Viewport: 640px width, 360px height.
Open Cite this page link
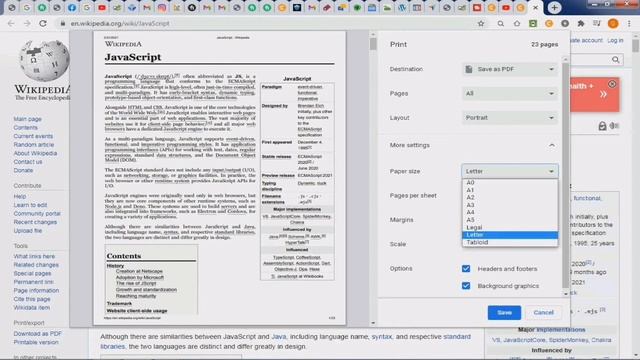pyautogui.click(x=32, y=299)
